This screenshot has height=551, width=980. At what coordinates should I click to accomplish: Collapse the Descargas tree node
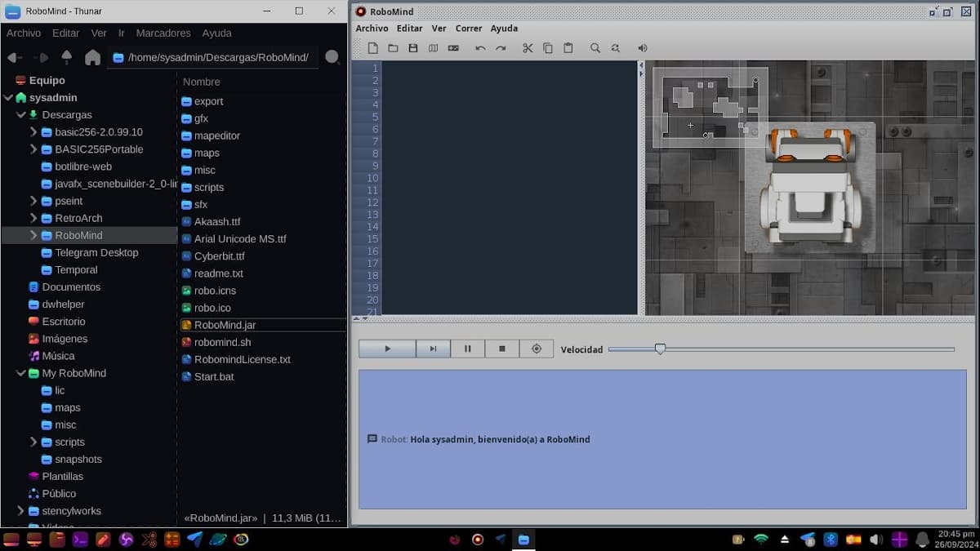click(21, 115)
